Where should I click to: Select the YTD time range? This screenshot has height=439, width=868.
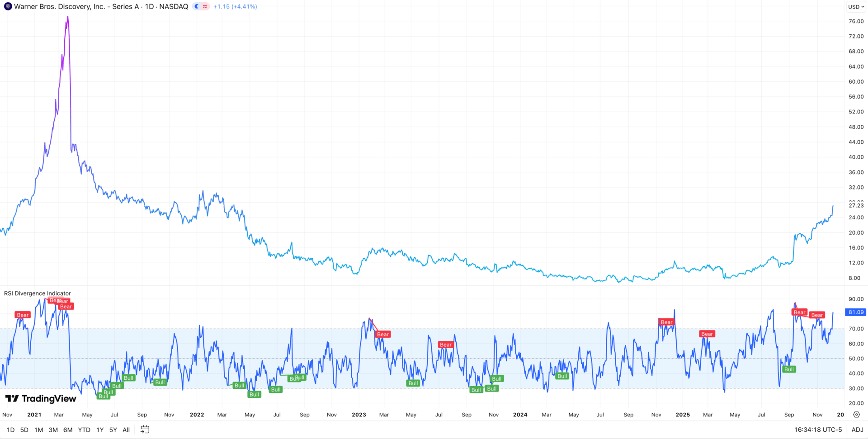pyautogui.click(x=84, y=430)
